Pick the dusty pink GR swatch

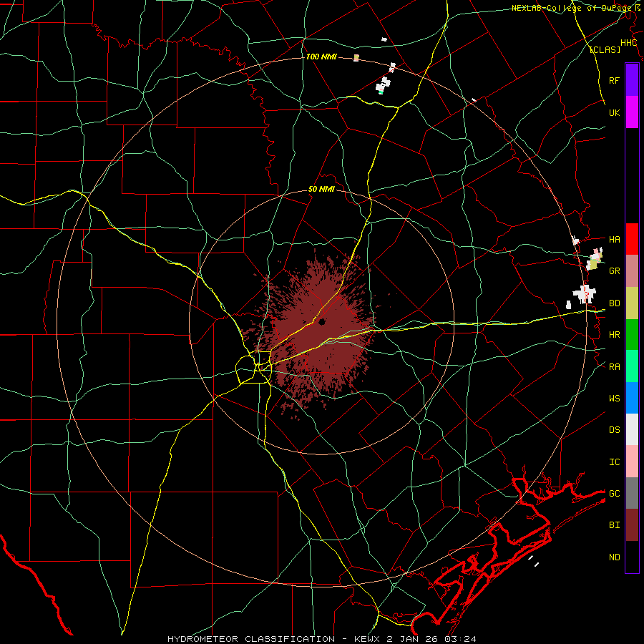click(x=632, y=271)
